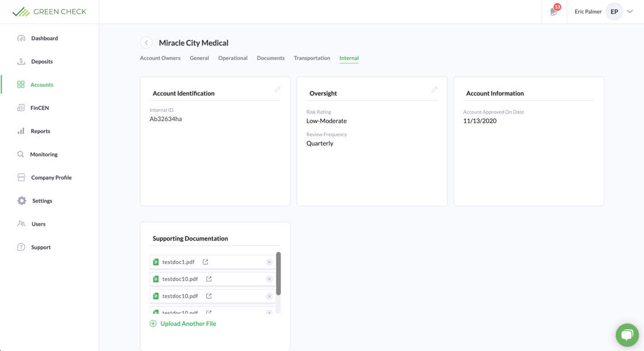The width and height of the screenshot is (644, 351).
Task: Click the Internal ID value Ab32634ha
Action: 166,119
